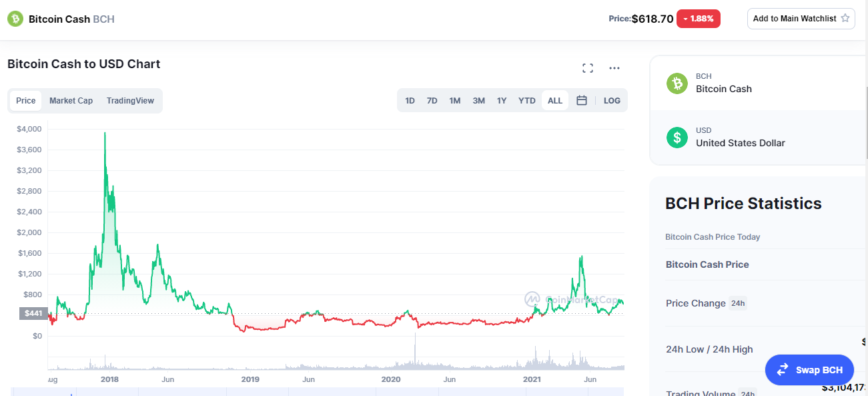This screenshot has height=396, width=868.
Task: Click the Bitcoin Cash logo in header
Action: pyautogui.click(x=15, y=19)
